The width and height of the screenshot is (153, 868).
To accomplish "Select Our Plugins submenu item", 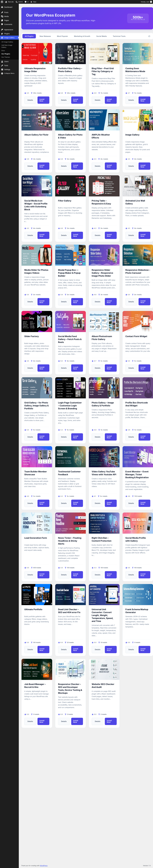I will pyautogui.click(x=6, y=54).
